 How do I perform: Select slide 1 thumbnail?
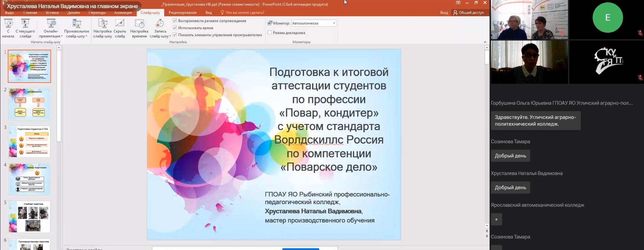click(x=29, y=66)
